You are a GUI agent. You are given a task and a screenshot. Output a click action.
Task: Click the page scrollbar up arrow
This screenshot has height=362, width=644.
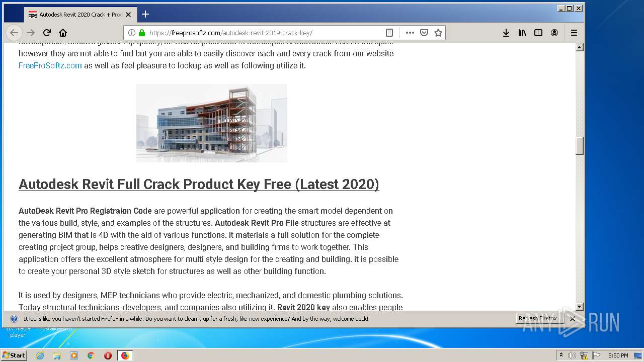(580, 47)
